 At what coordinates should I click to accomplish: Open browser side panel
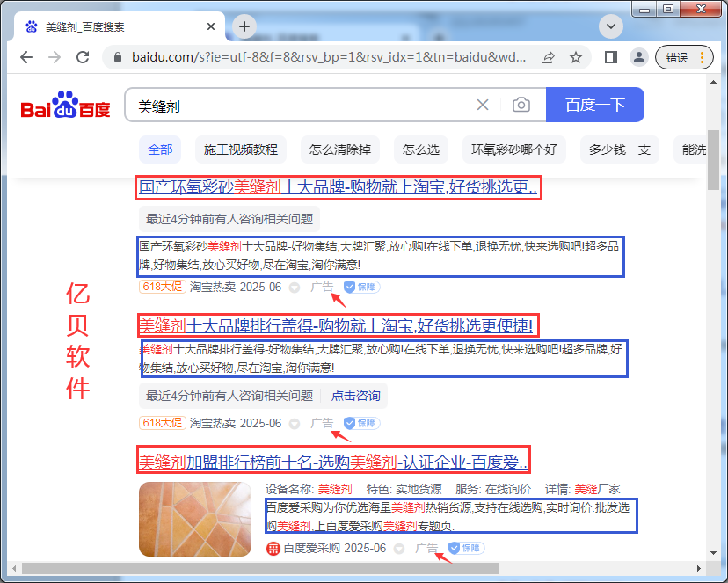coord(610,57)
